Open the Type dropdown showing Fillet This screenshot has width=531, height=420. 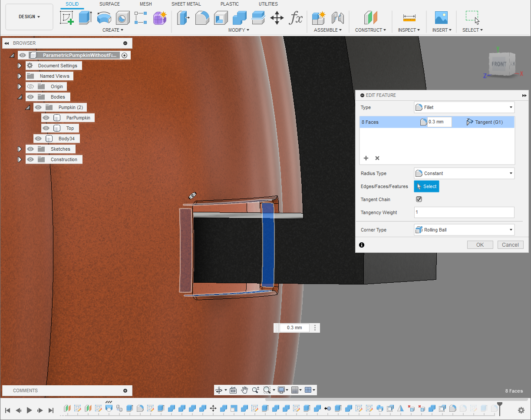[464, 107]
